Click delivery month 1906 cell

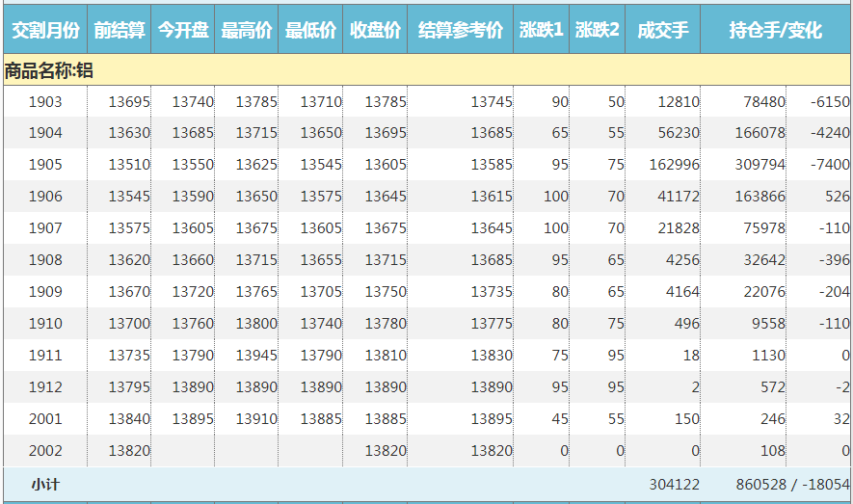45,197
